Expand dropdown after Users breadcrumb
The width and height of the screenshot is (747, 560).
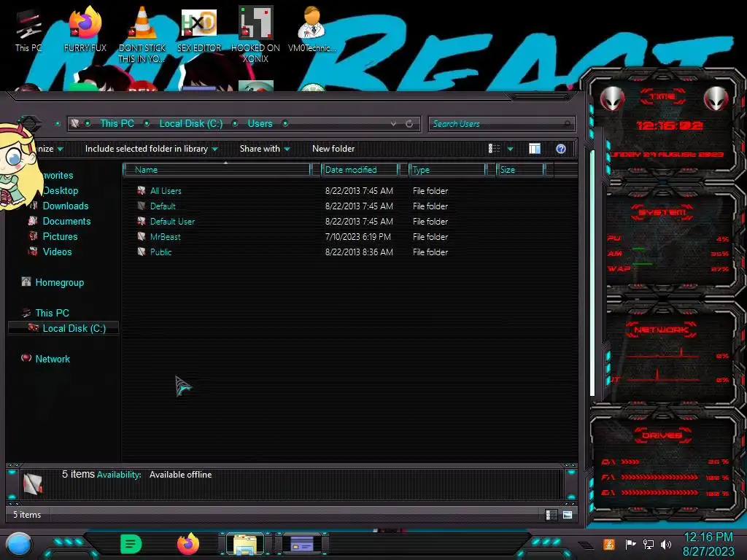pos(285,124)
